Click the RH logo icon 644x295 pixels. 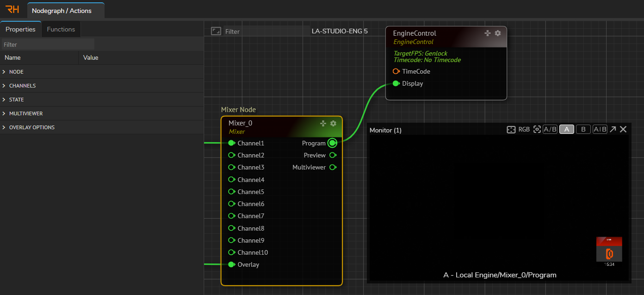point(12,10)
